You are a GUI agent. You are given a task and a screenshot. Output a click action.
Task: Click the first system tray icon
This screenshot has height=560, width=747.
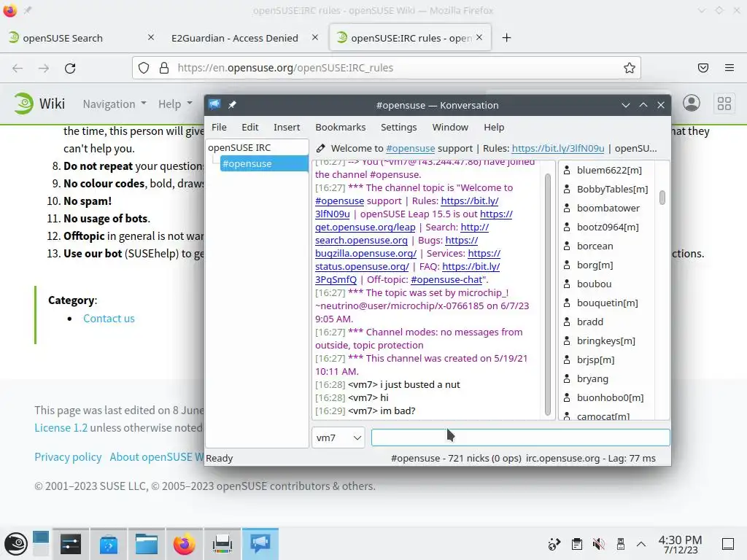click(554, 544)
